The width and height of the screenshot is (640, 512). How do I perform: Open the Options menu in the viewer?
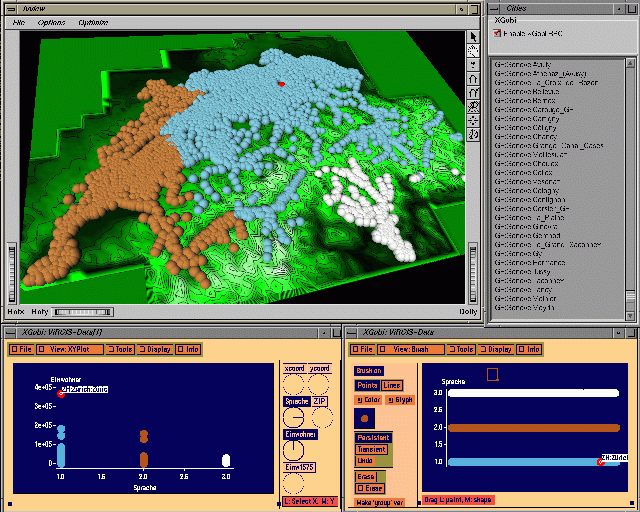click(x=51, y=21)
